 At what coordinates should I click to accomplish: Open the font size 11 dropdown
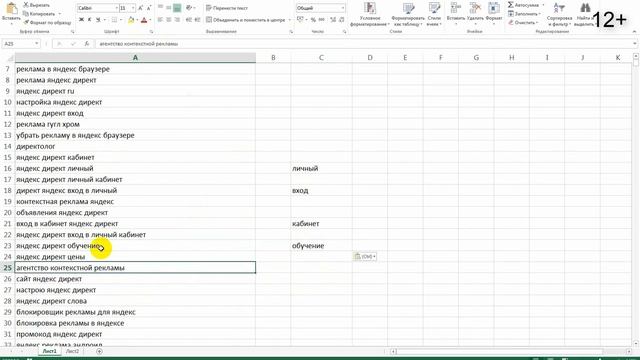coord(133,8)
